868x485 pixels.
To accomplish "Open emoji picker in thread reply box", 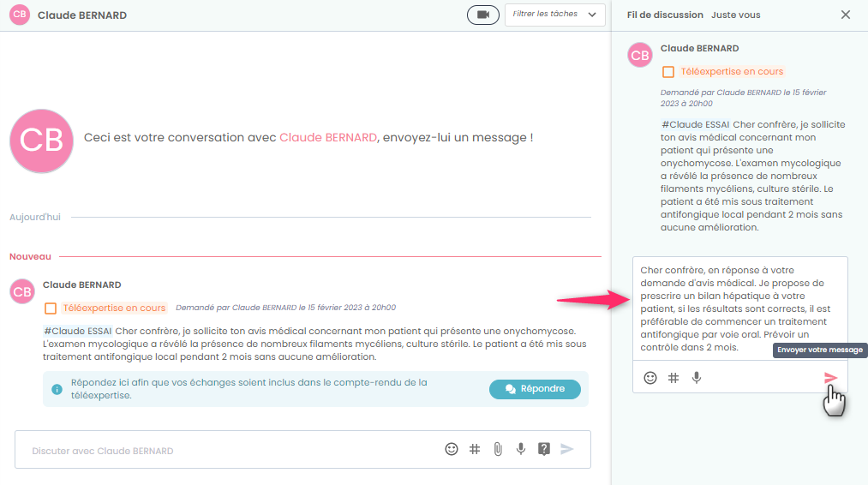I will click(x=650, y=378).
